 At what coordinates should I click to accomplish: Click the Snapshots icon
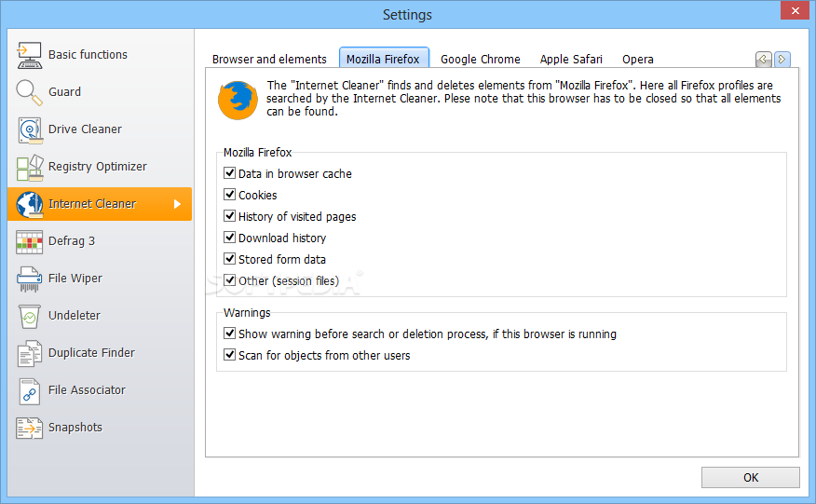click(29, 428)
